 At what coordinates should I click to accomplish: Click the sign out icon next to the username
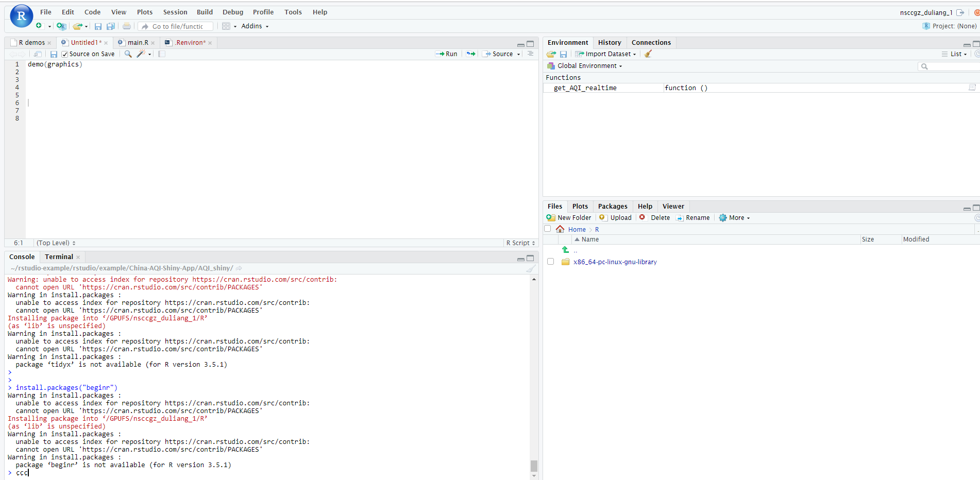960,12
